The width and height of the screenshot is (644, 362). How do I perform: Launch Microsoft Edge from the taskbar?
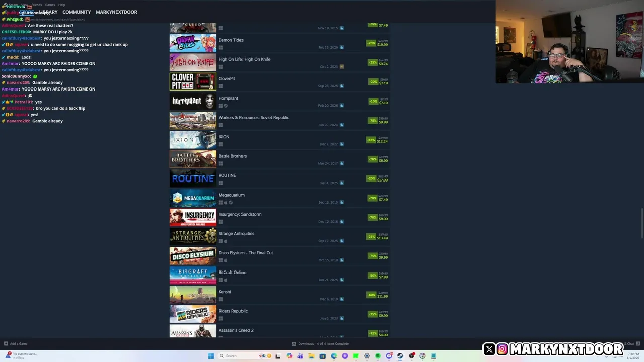pos(334,356)
